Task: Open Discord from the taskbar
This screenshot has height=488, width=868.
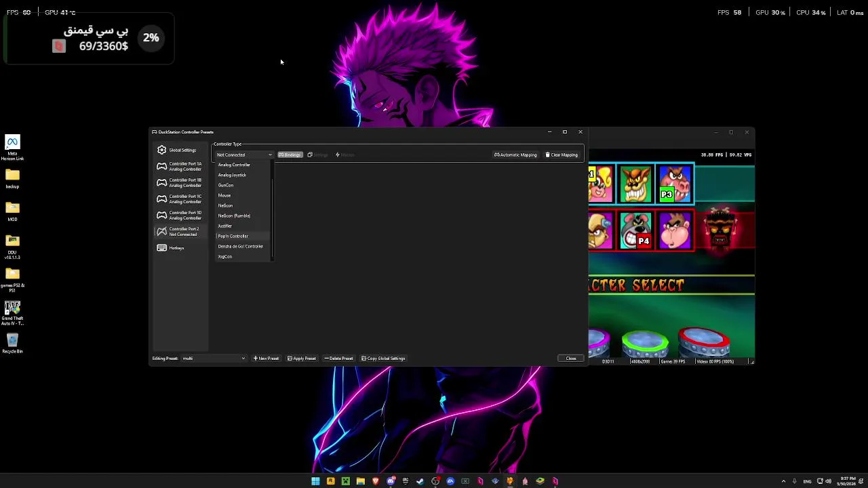Action: click(x=391, y=481)
